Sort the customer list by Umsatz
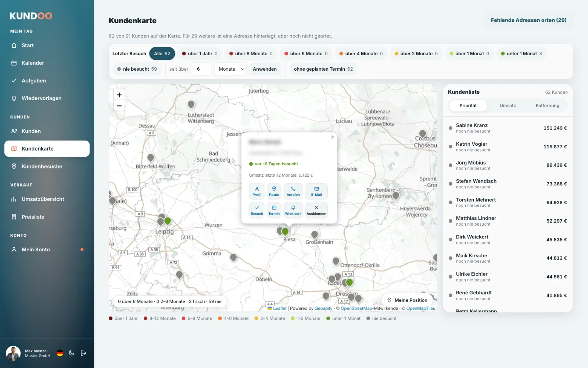 (508, 106)
